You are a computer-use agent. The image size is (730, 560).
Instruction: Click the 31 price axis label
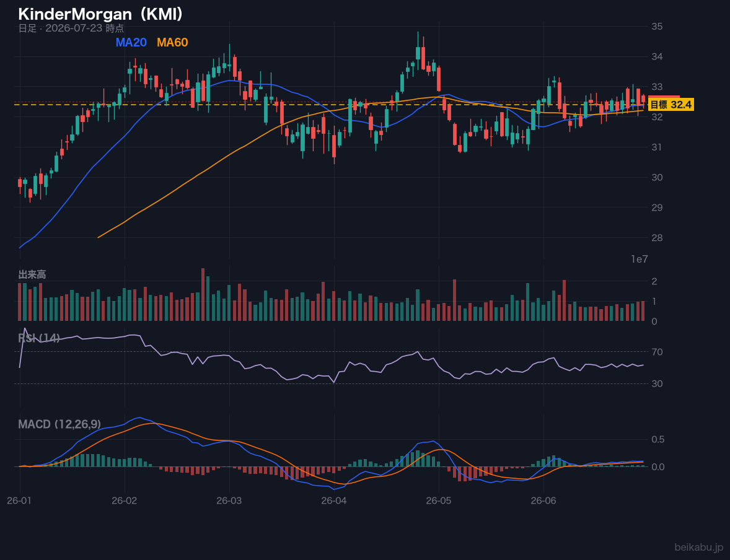pos(657,147)
